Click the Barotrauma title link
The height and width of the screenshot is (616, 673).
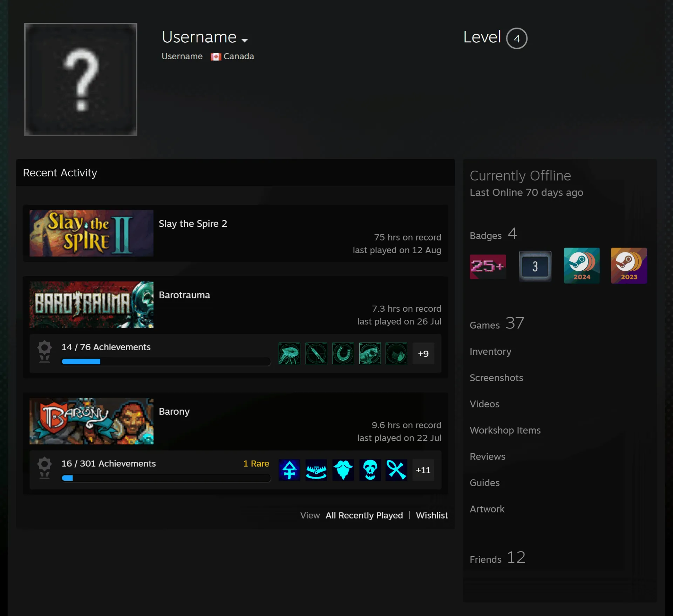(x=184, y=295)
